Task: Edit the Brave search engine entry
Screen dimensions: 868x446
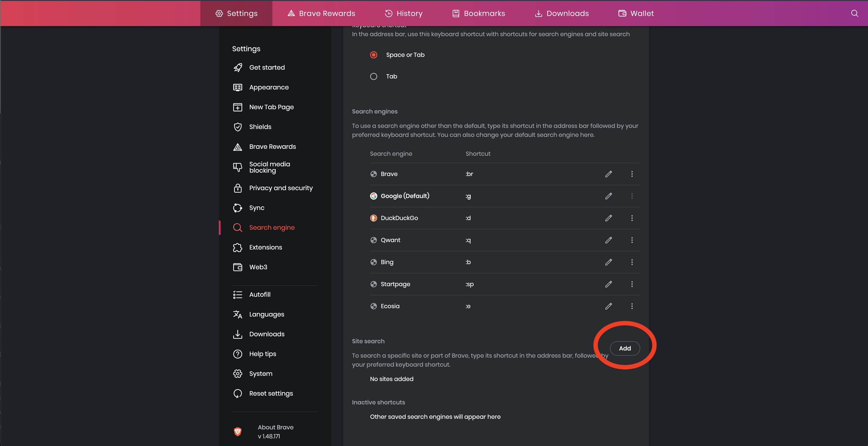Action: tap(608, 174)
